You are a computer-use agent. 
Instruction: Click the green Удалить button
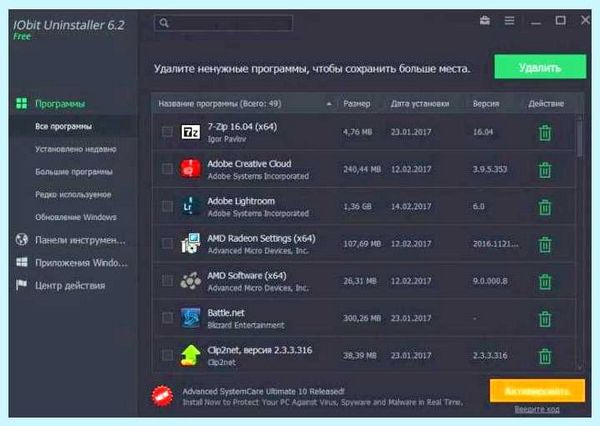coord(540,67)
